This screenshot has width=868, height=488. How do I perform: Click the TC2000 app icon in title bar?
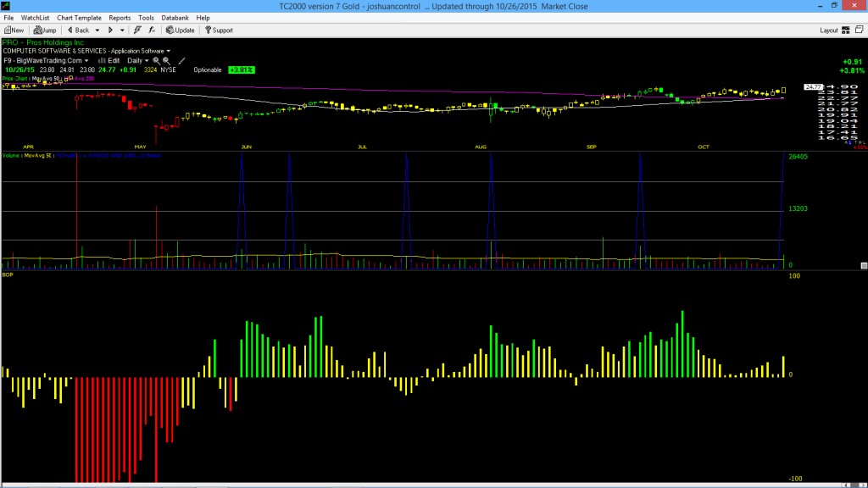[6, 6]
